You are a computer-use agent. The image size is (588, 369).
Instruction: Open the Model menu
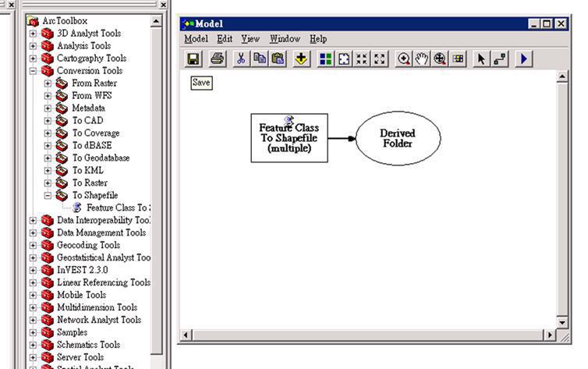(x=196, y=39)
